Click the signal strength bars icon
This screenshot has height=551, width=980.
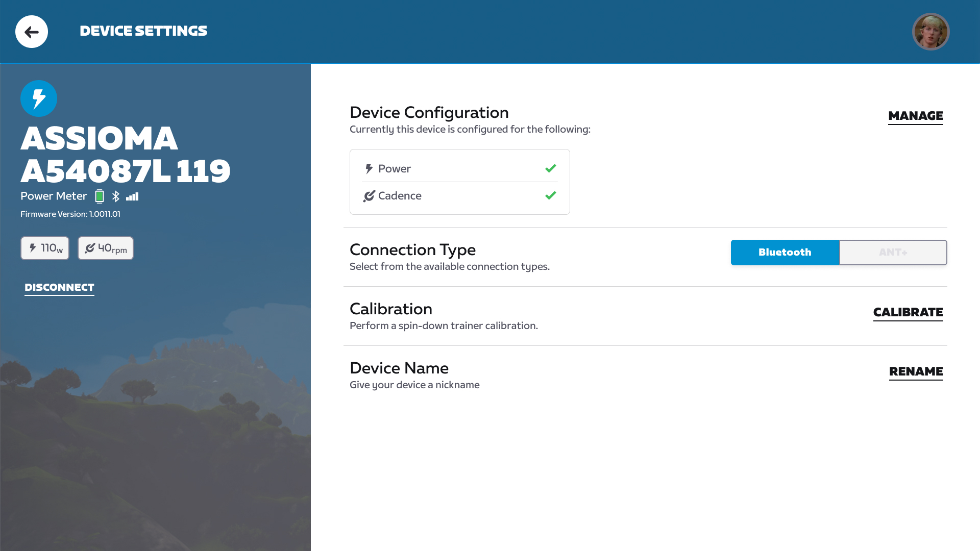coord(132,196)
